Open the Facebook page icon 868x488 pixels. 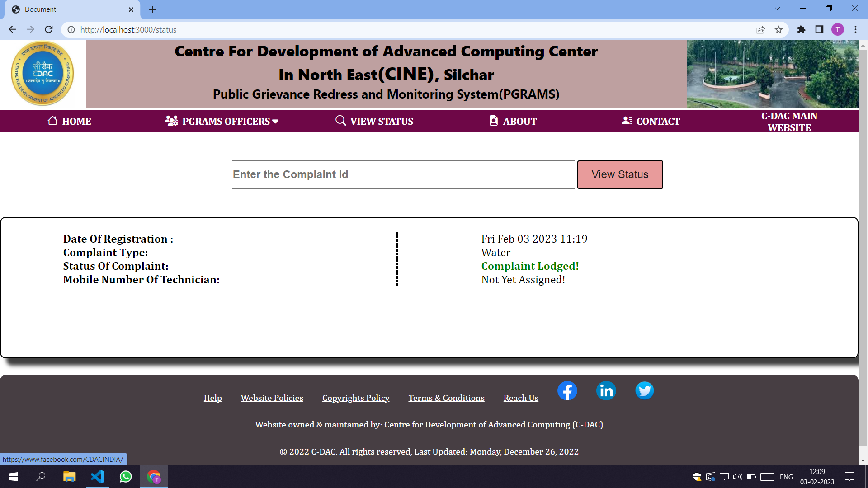(x=567, y=390)
